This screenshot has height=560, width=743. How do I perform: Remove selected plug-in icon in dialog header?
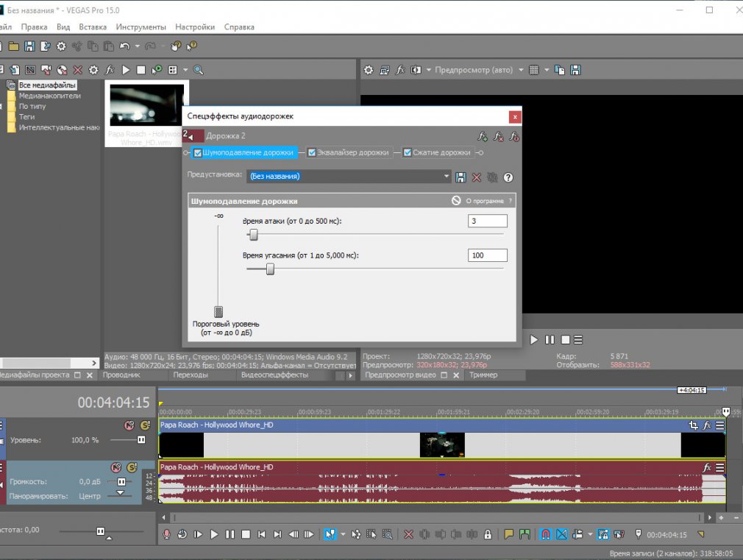(x=498, y=137)
